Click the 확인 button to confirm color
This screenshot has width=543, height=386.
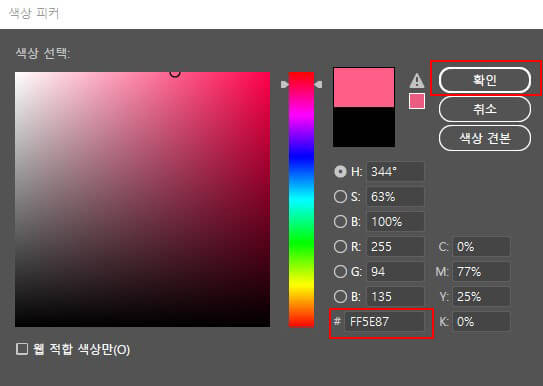pos(484,80)
